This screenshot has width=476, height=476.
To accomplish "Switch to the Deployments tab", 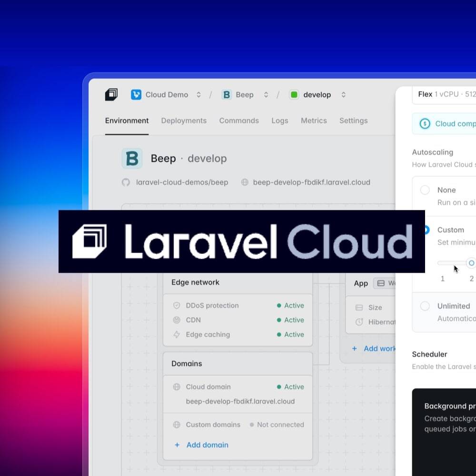I will pos(184,120).
